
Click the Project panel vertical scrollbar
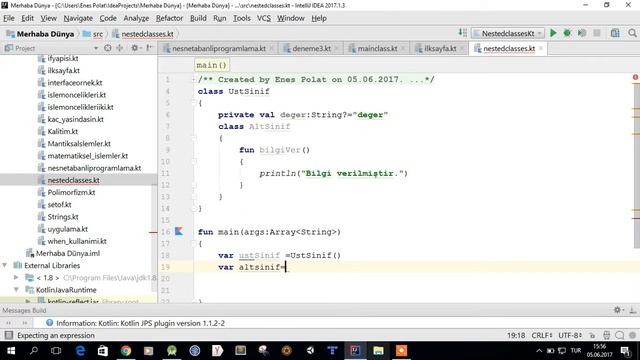154,237
